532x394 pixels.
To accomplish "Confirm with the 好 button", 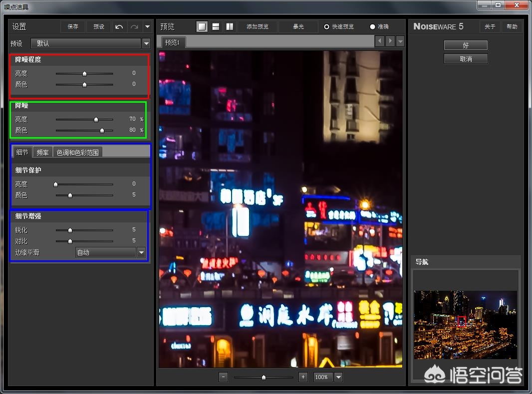I will (465, 45).
